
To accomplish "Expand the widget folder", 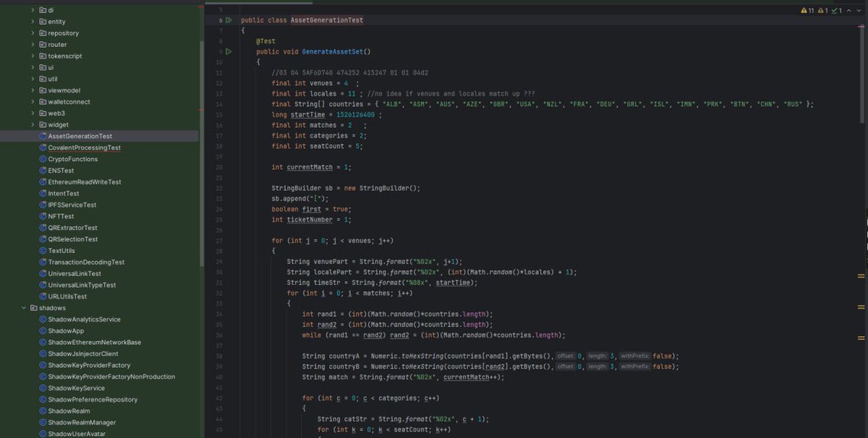I will tap(33, 124).
